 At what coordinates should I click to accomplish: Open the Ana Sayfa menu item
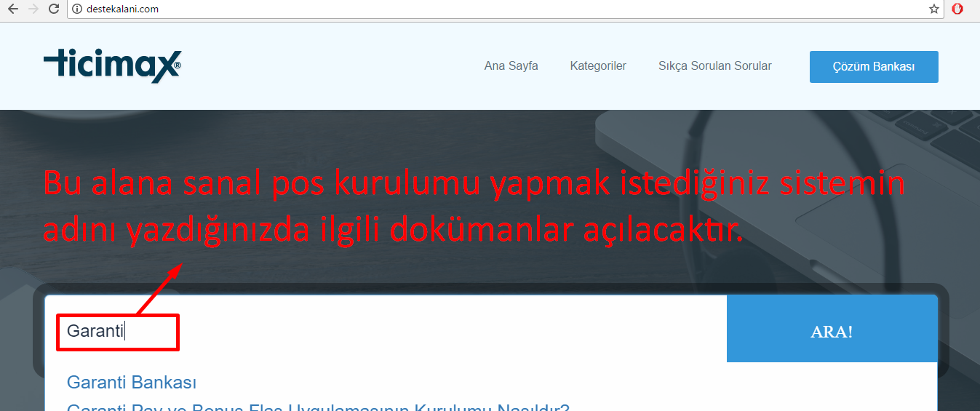click(511, 66)
